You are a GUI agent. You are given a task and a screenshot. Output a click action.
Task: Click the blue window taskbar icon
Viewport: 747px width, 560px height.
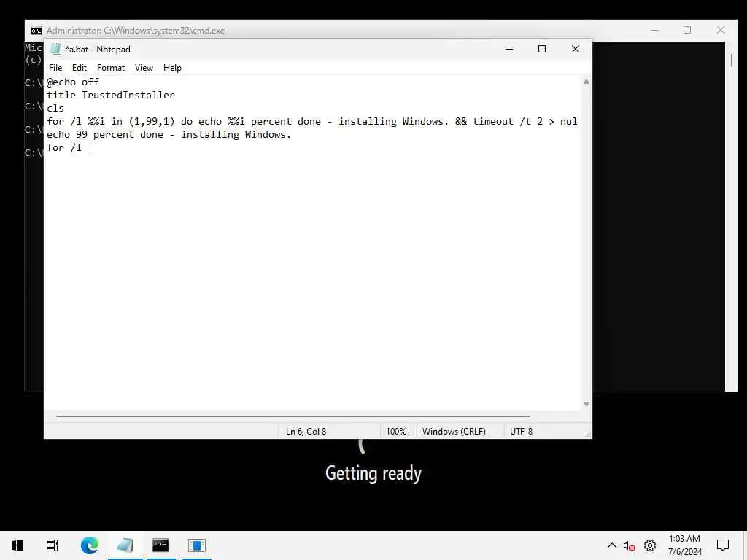click(196, 545)
